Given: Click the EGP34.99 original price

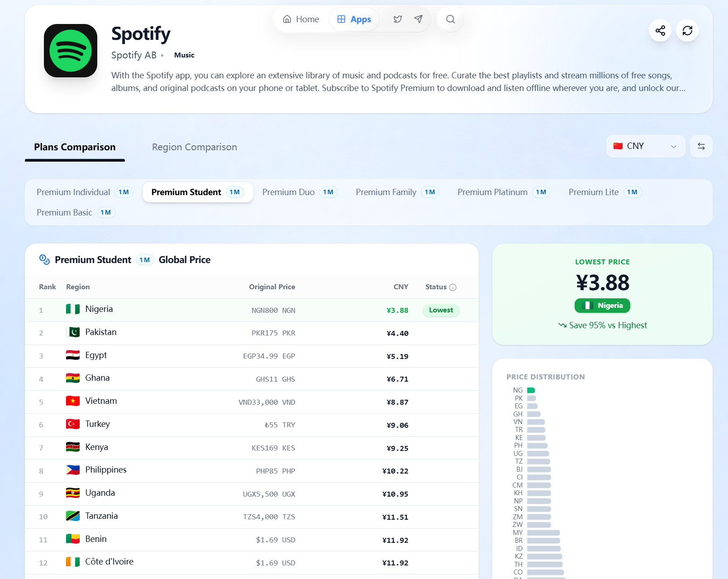Looking at the screenshot, I should point(269,356).
